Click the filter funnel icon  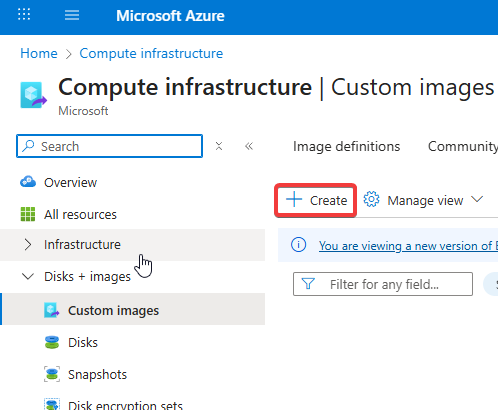point(308,284)
